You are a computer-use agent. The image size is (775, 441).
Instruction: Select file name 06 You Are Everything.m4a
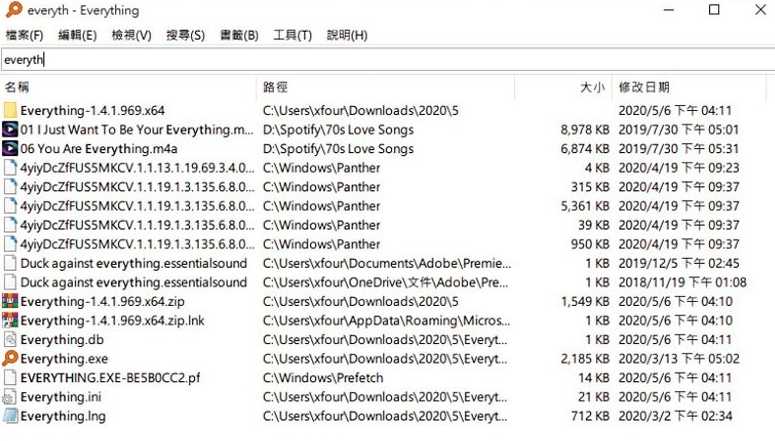point(99,148)
